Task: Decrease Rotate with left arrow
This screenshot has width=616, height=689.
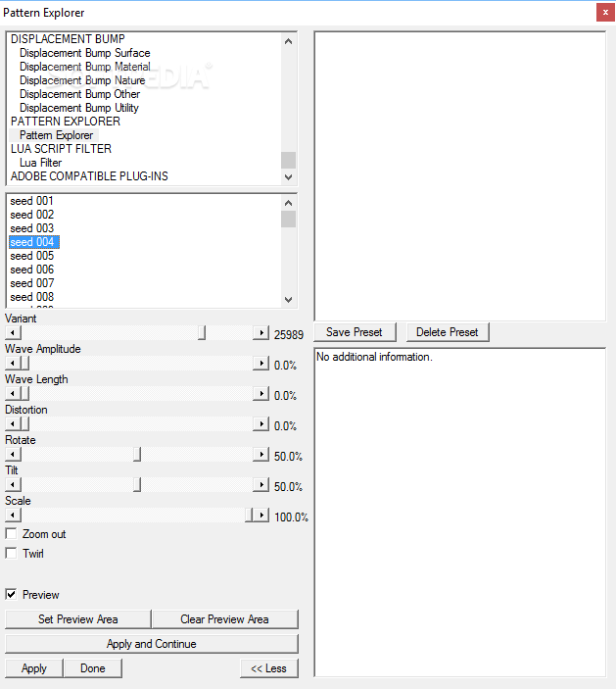Action: [13, 454]
